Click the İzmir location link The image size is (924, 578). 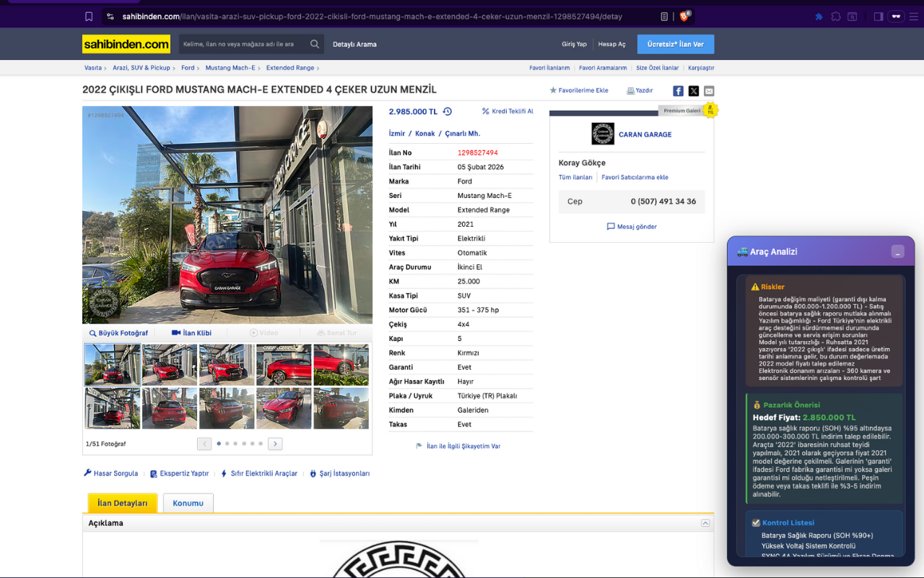coord(397,134)
